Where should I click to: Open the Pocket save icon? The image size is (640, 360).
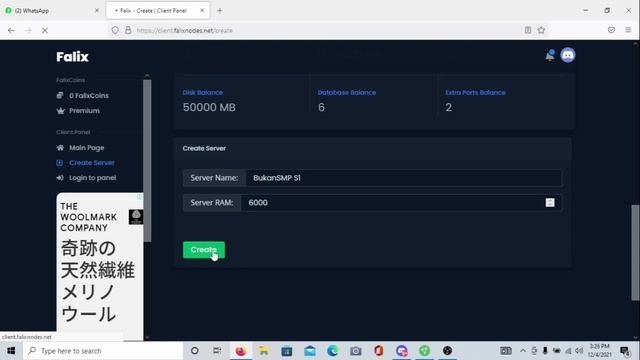click(611, 30)
